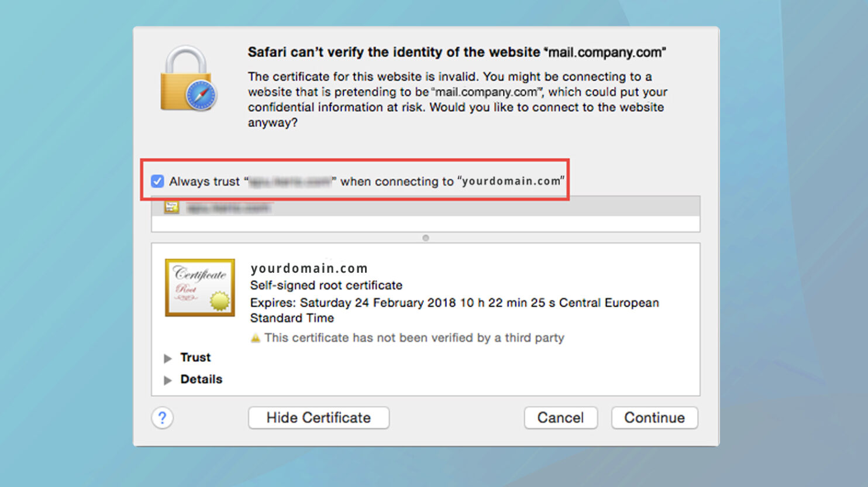Viewport: 868px width, 487px height.
Task: Toggle trusting the certificate when connecting
Action: click(x=157, y=181)
